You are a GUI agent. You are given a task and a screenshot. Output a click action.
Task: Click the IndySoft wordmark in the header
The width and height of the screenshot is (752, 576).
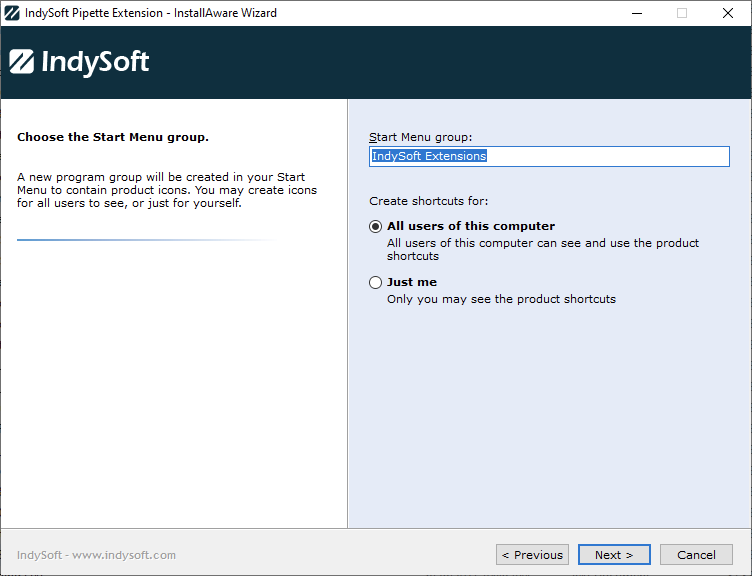95,62
